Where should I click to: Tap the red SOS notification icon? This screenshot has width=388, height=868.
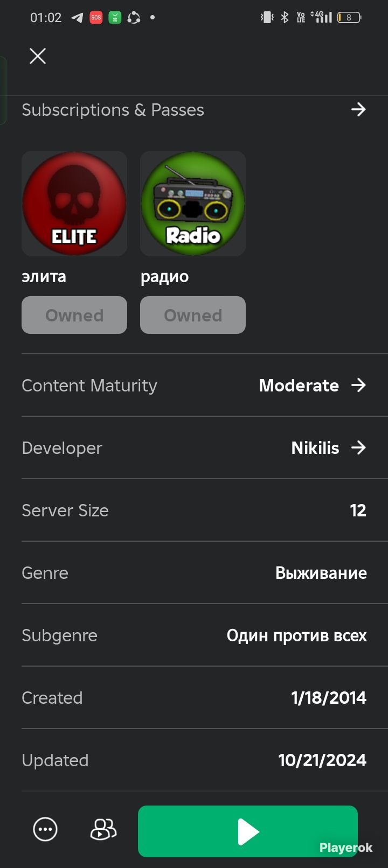[96, 18]
